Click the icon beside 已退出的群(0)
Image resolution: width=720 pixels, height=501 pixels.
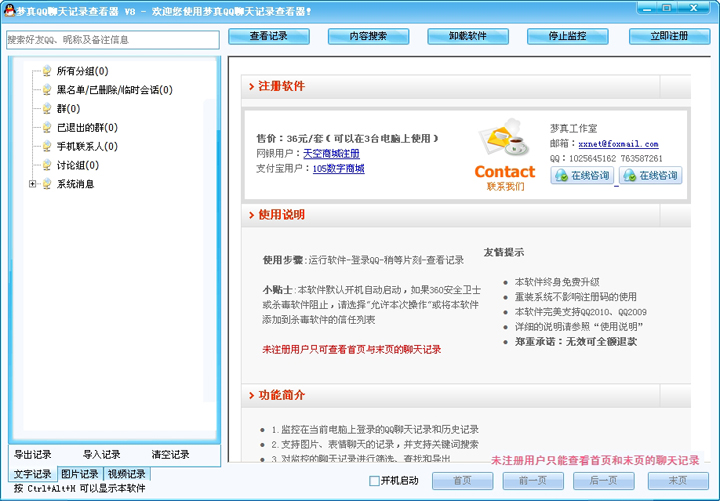(x=47, y=127)
